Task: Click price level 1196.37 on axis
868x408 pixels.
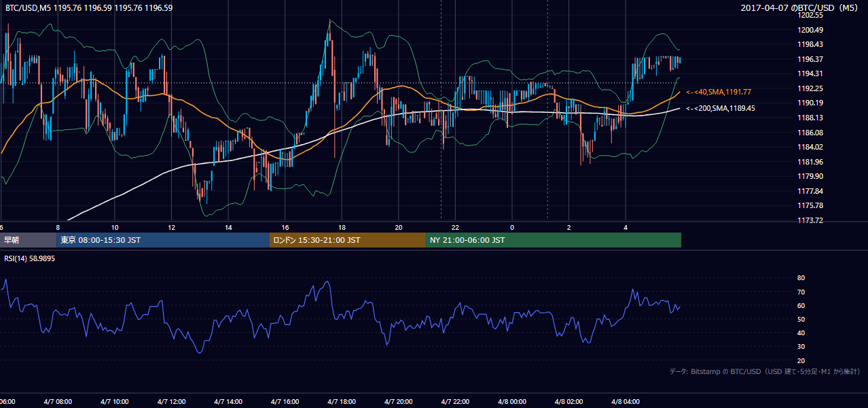Action: (x=810, y=59)
